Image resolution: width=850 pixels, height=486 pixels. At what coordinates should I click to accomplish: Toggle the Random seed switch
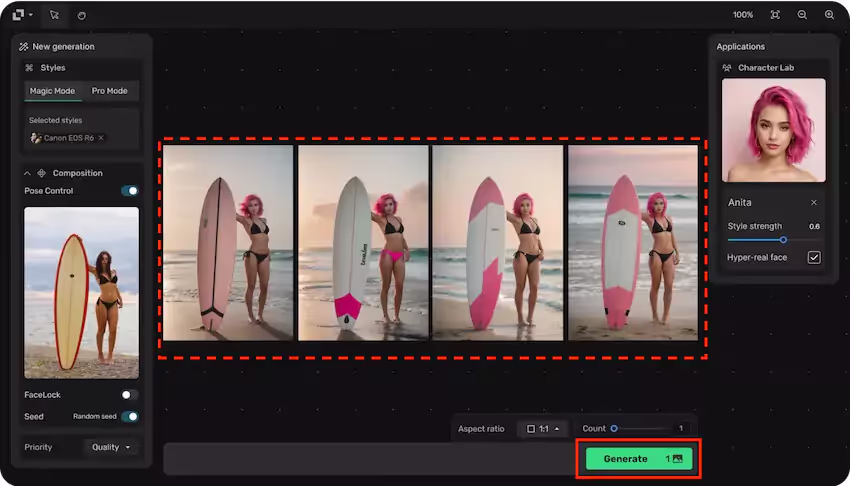[130, 417]
